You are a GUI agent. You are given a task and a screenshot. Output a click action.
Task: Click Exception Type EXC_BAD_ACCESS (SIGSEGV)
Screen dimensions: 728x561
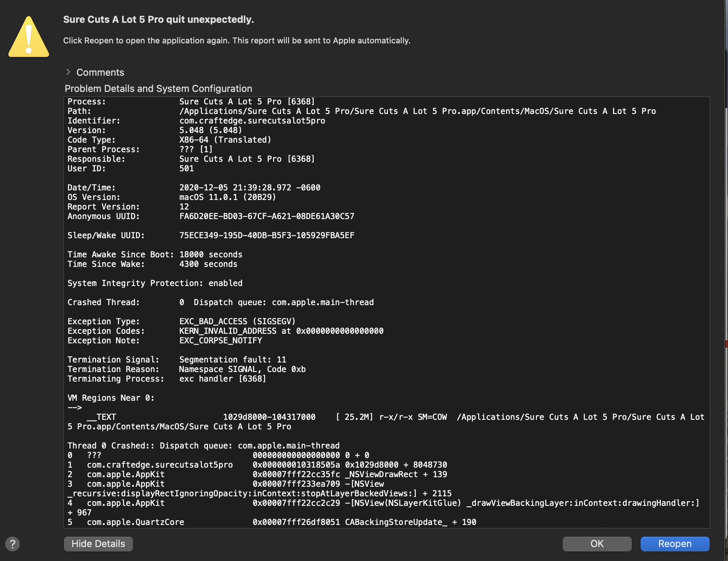tap(181, 321)
